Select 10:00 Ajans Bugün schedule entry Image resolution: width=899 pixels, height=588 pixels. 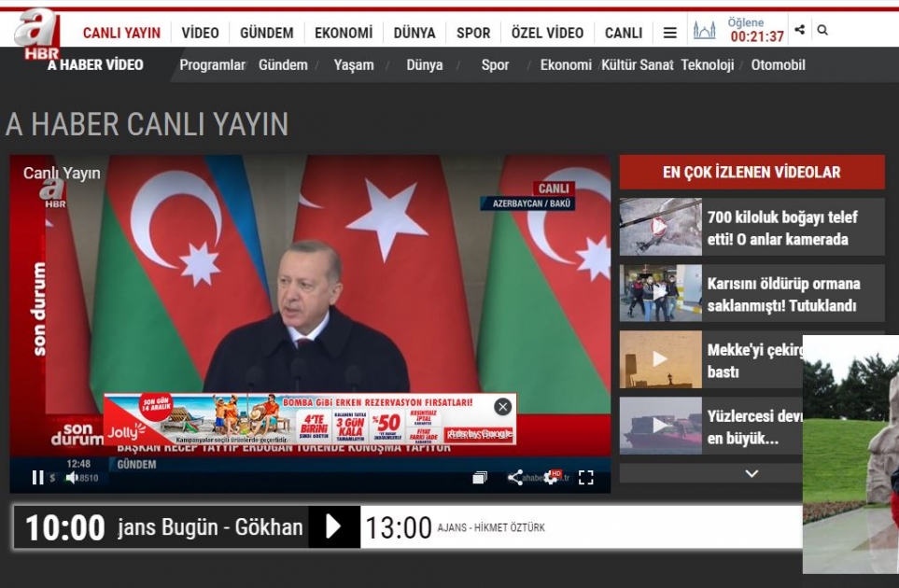click(162, 526)
